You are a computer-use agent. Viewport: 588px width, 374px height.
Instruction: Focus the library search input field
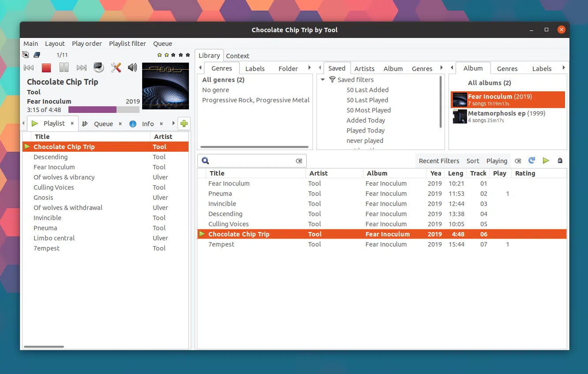pyautogui.click(x=252, y=161)
